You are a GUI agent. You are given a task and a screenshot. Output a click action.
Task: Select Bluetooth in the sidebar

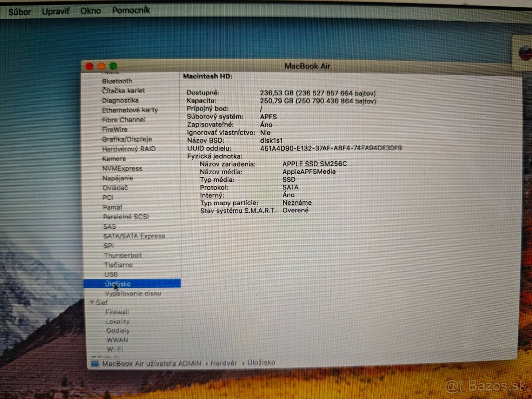pyautogui.click(x=117, y=81)
